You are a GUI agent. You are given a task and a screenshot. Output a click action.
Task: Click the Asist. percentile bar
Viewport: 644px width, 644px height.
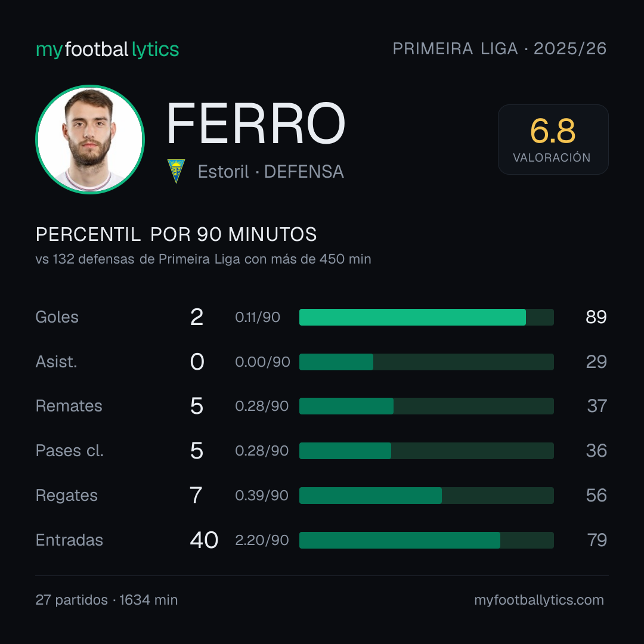pos(426,362)
